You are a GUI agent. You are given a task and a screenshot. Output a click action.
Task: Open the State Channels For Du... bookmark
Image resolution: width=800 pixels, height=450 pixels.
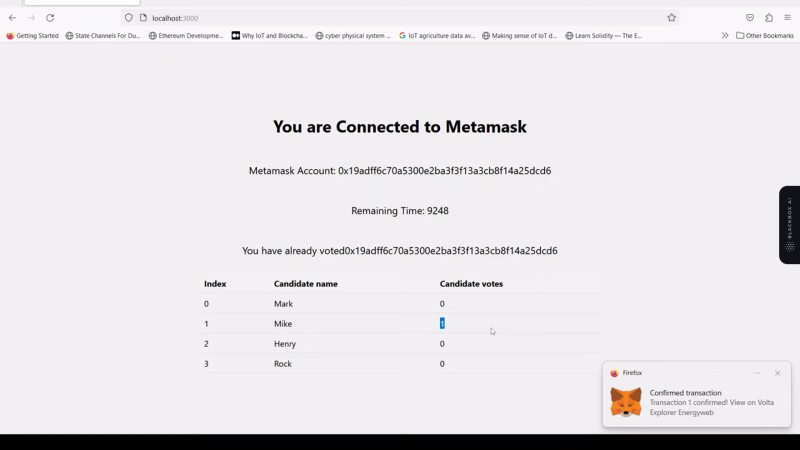pyautogui.click(x=103, y=36)
